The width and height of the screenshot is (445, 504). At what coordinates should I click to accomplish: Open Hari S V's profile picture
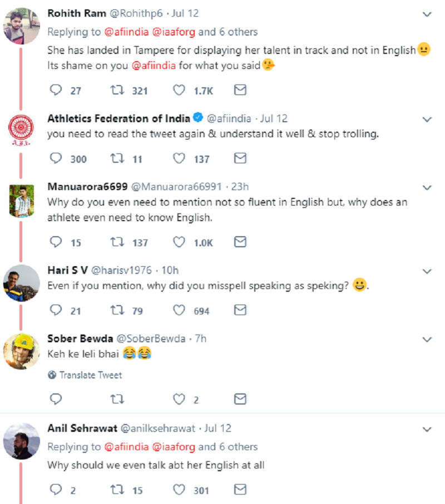(x=22, y=282)
